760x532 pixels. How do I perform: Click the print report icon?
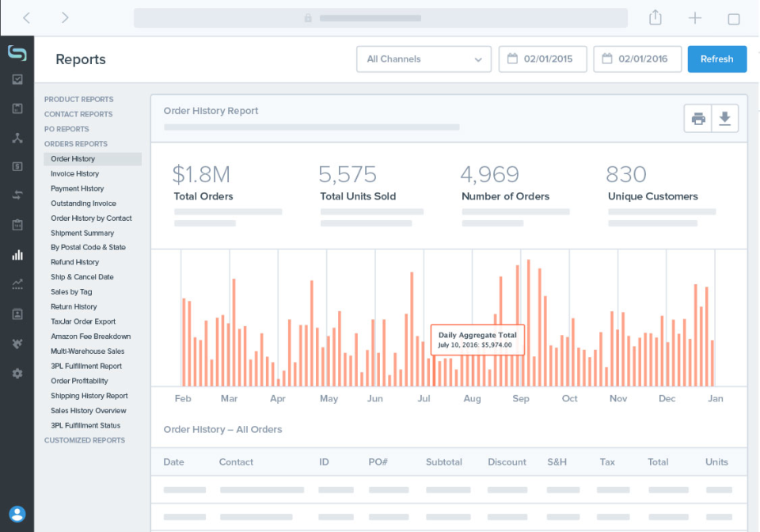coord(698,119)
